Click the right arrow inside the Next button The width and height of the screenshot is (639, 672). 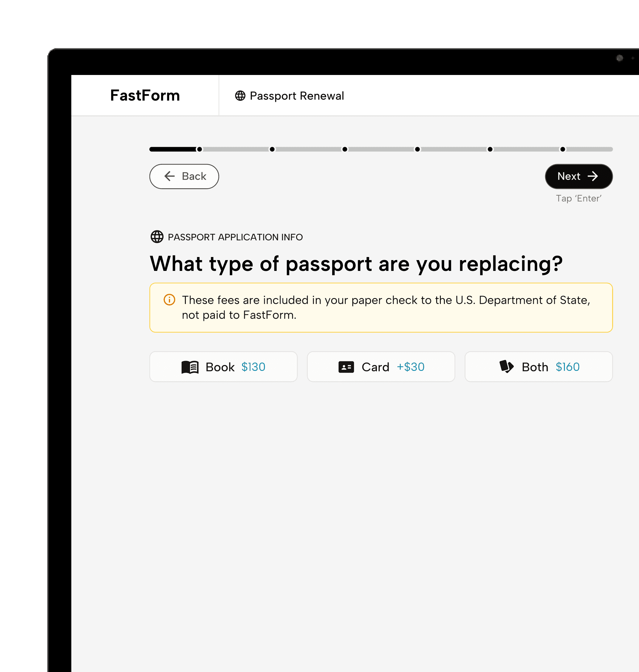click(x=594, y=176)
